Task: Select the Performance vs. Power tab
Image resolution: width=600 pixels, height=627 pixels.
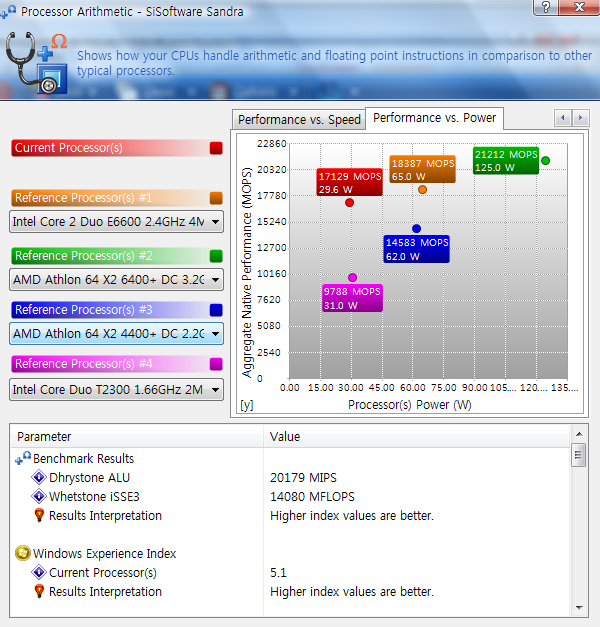Action: tap(434, 118)
